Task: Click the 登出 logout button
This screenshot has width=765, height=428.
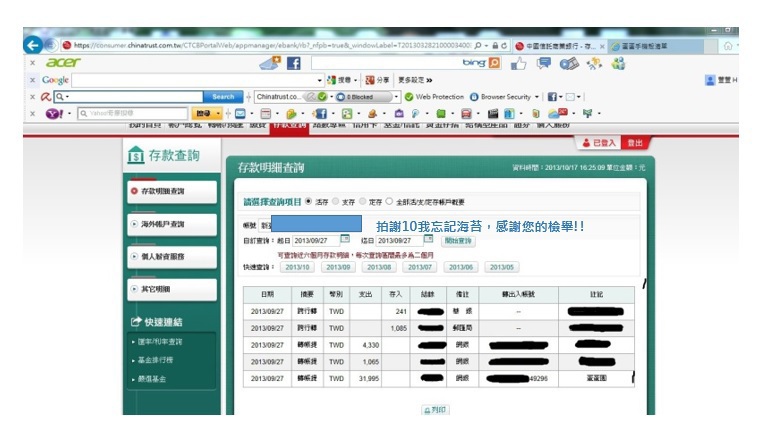Action: pos(634,144)
